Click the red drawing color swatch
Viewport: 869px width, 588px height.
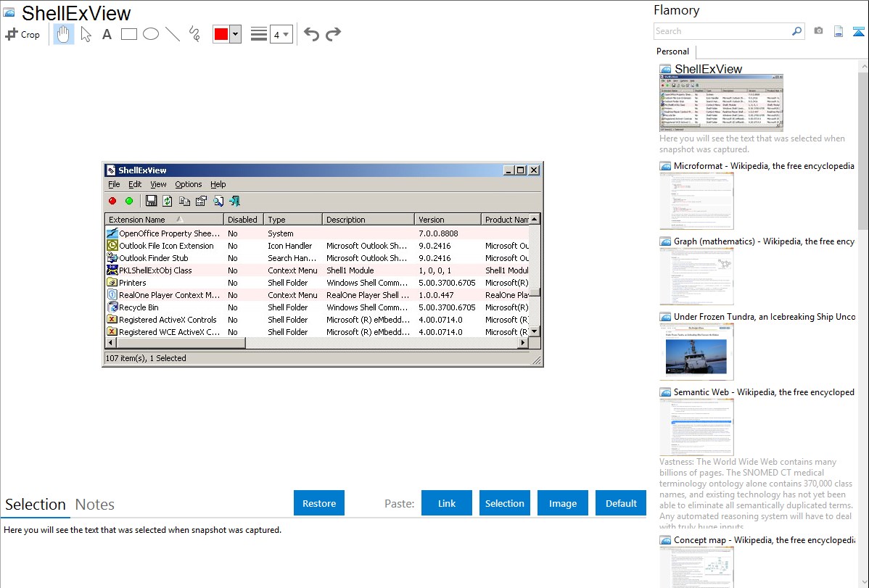pyautogui.click(x=221, y=34)
